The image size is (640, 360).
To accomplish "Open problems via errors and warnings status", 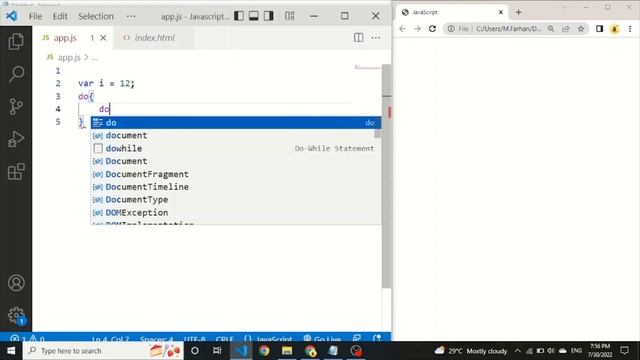I will coord(28,338).
